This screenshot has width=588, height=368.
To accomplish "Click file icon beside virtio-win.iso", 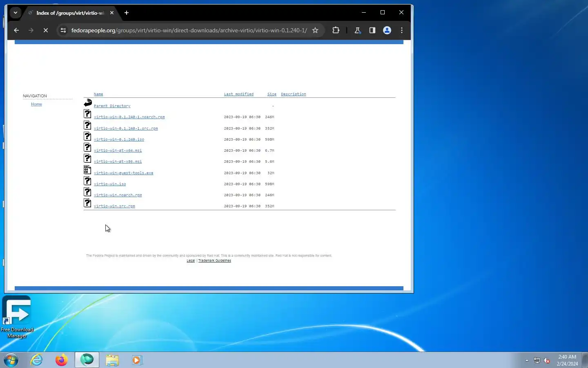I will click(88, 181).
